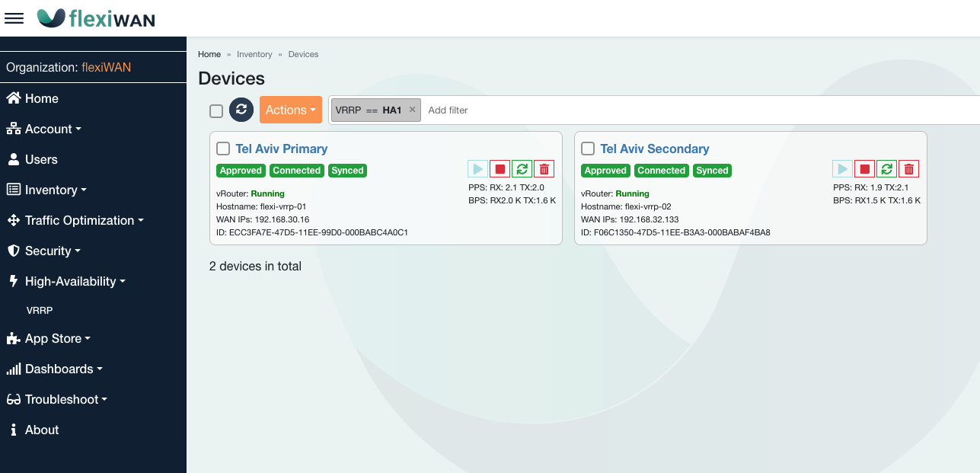
Task: Stop the Tel Aviv Primary device
Action: tap(500, 169)
